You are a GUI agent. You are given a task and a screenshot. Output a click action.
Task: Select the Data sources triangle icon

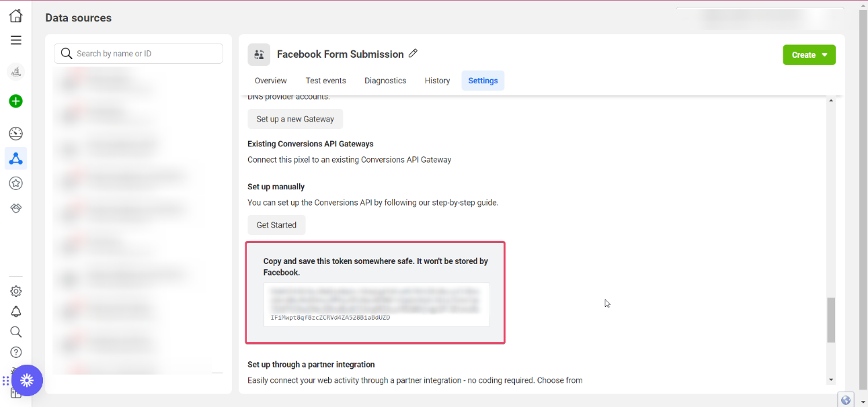coord(16,159)
